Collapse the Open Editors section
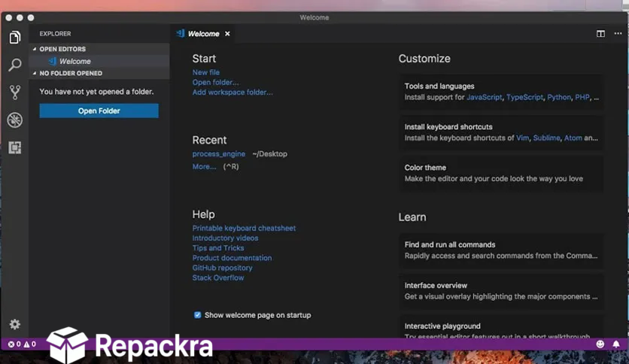This screenshot has width=629, height=364. (99, 49)
